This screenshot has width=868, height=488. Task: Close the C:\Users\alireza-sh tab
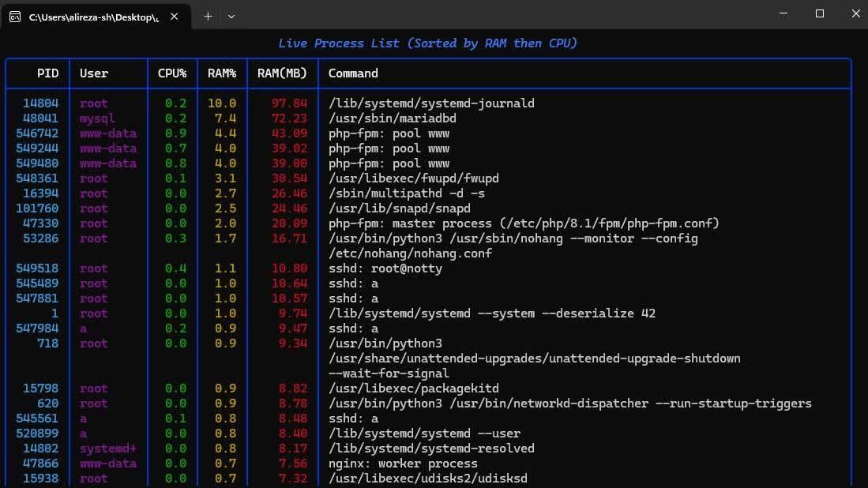pyautogui.click(x=174, y=17)
